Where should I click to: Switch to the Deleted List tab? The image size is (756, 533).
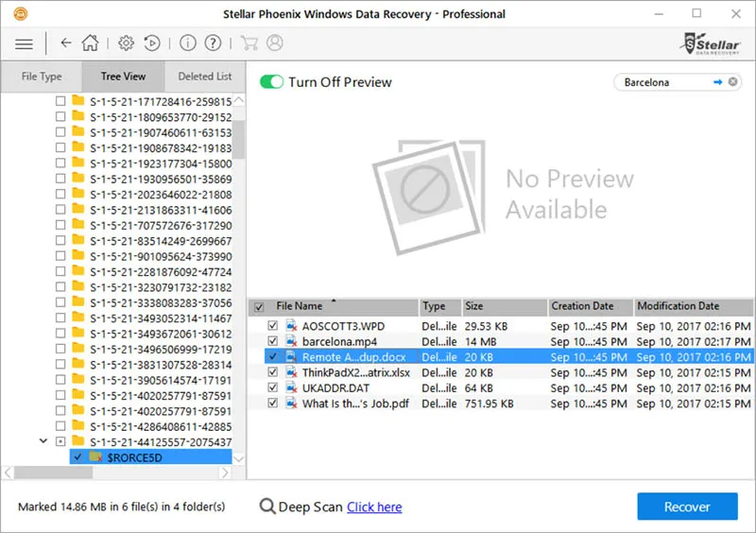205,77
